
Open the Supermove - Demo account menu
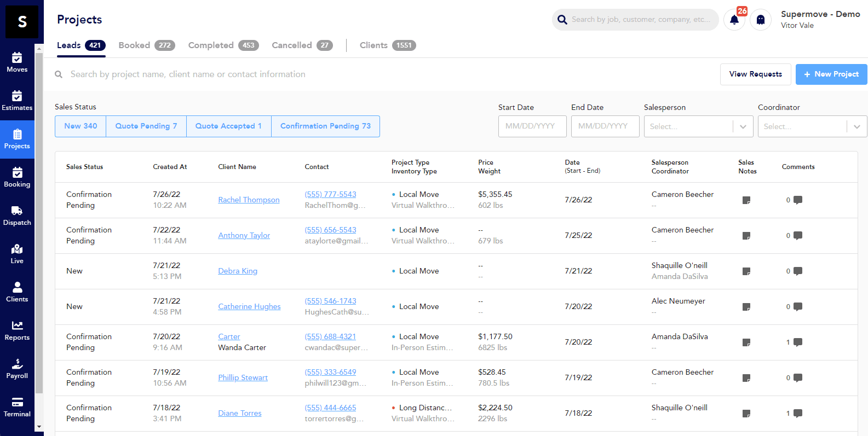pyautogui.click(x=820, y=20)
